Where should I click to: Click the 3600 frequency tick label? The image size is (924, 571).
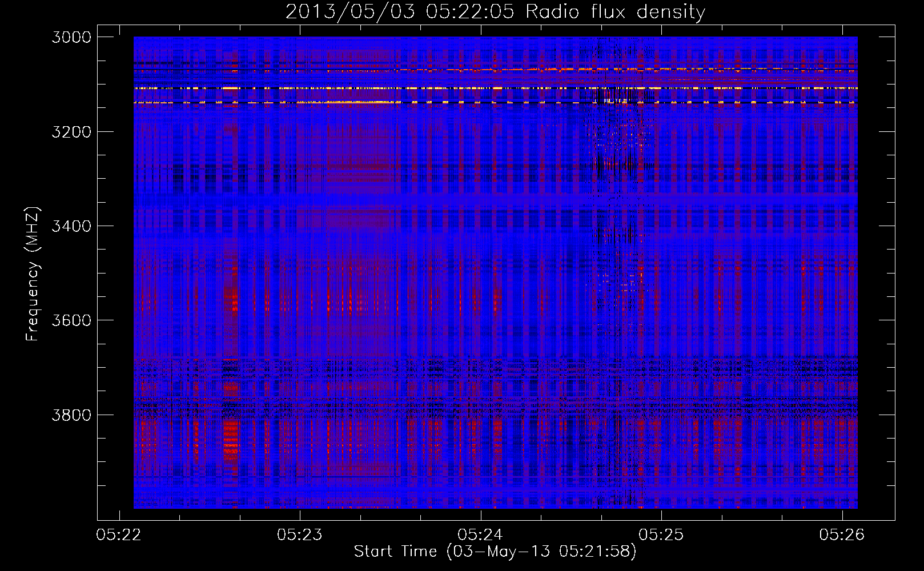pyautogui.click(x=71, y=320)
